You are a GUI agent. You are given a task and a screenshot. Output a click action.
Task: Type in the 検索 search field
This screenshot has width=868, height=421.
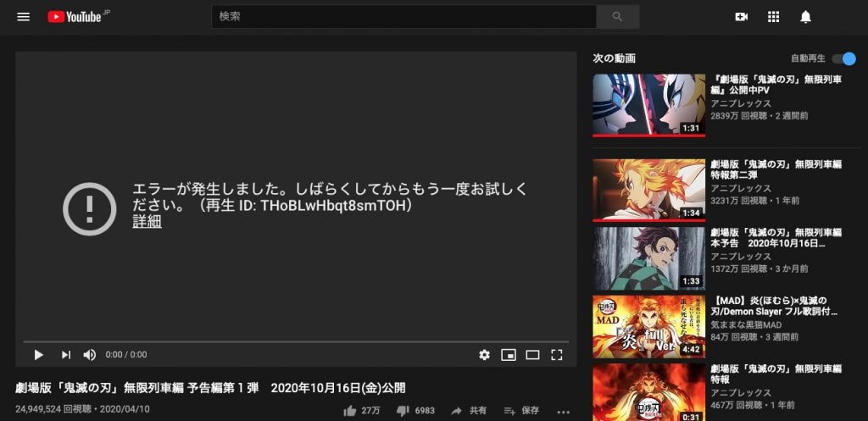(x=403, y=17)
